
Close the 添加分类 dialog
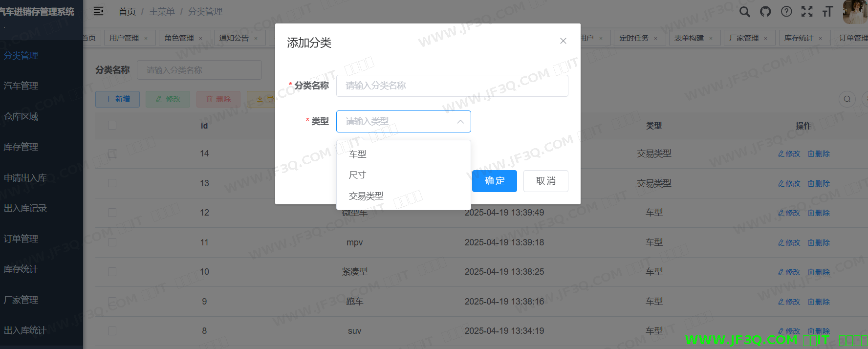coord(563,41)
